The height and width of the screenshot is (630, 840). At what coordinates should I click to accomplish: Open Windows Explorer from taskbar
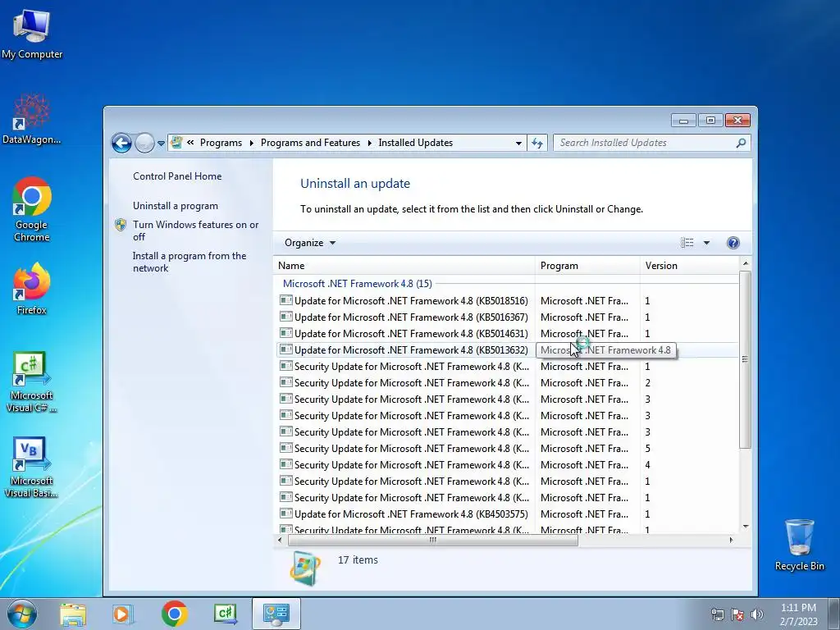pyautogui.click(x=73, y=614)
